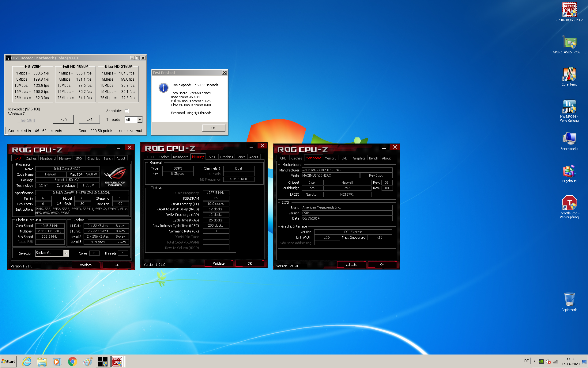The image size is (588, 368).
Task: Click the Core Voltage 1.351 V value
Action: [x=88, y=185]
